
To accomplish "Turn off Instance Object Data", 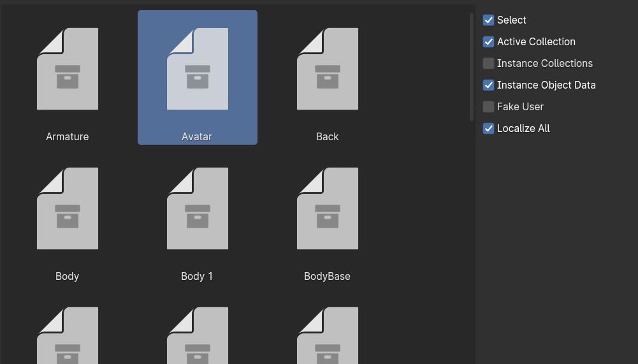I will (488, 85).
